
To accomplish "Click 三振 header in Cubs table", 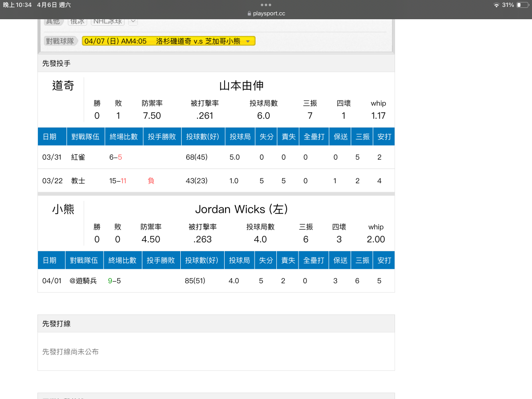I will pos(363,260).
